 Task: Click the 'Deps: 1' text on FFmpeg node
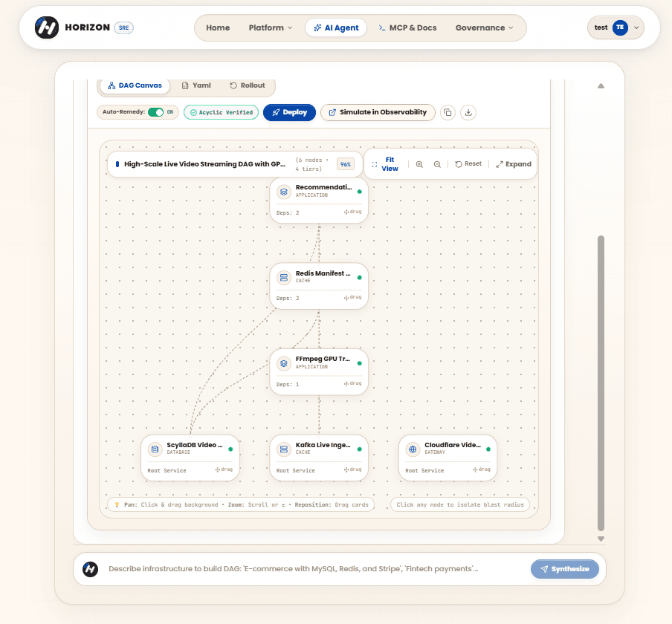(x=288, y=385)
